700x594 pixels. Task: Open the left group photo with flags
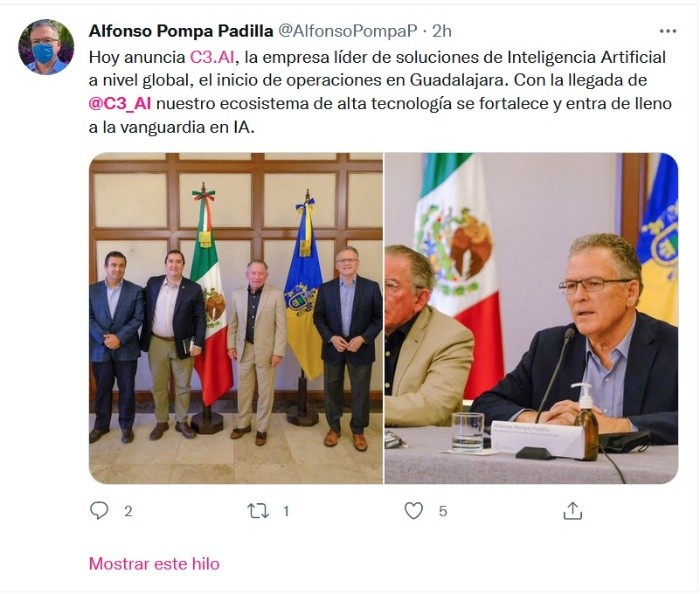pos(236,318)
